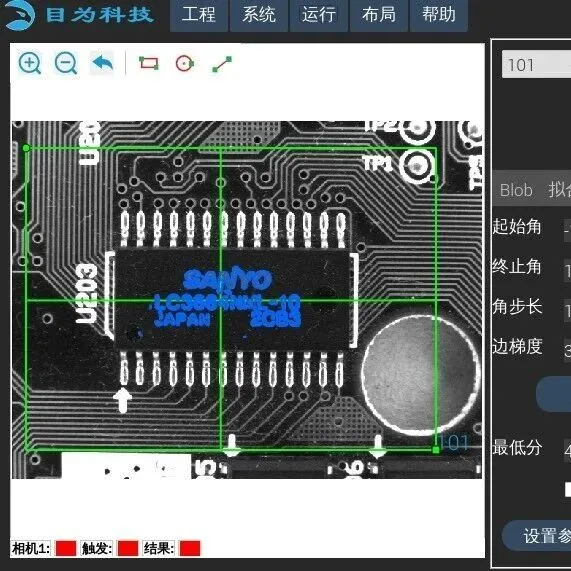The height and width of the screenshot is (571, 571).
Task: Click the zoom out magnifier icon
Action: [x=66, y=64]
